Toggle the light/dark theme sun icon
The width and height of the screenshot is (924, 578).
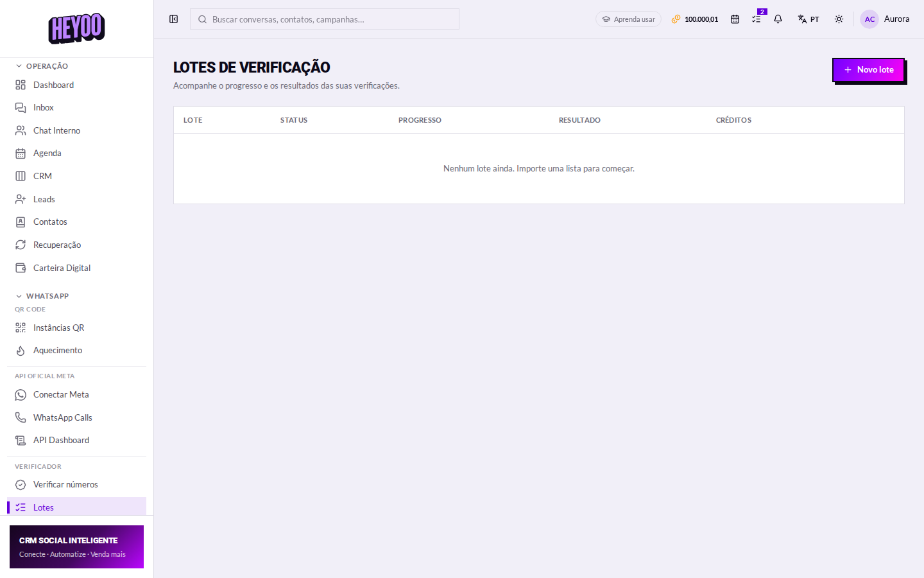click(x=839, y=19)
